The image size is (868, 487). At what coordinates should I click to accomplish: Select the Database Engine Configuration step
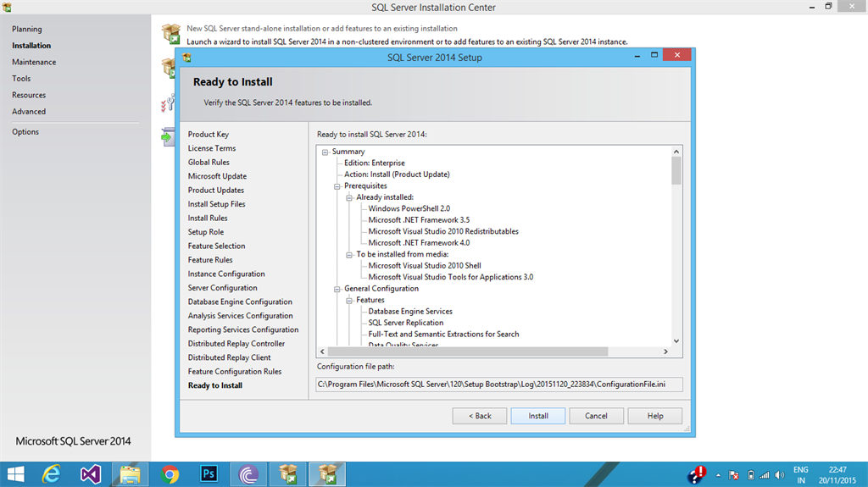click(240, 302)
